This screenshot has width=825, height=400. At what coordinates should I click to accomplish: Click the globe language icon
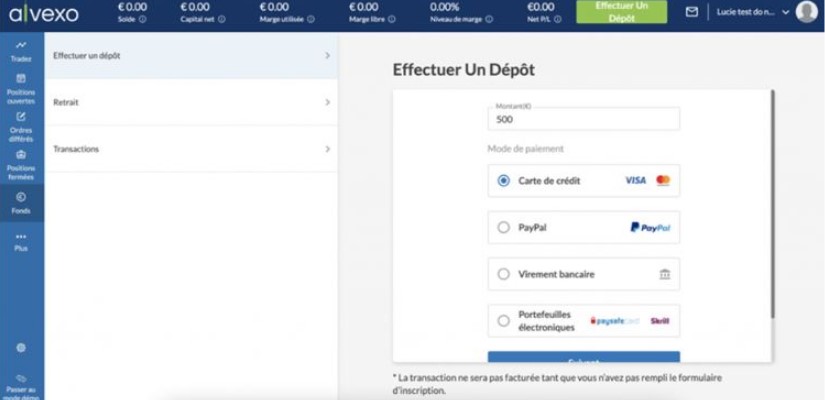point(21,347)
